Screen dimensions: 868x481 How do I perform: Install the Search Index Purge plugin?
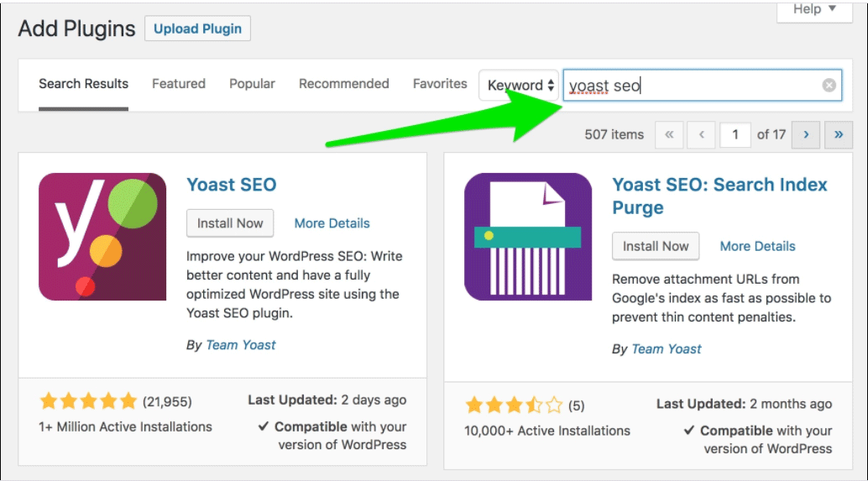point(656,246)
